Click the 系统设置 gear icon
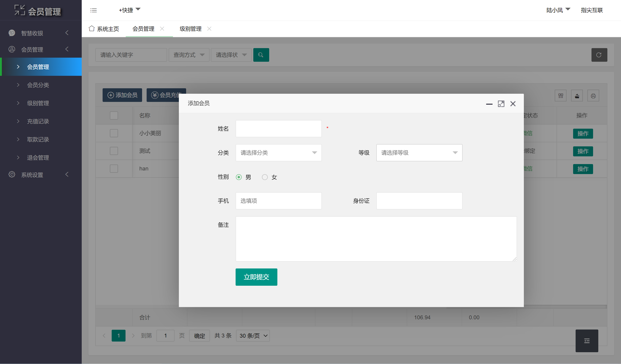This screenshot has width=621, height=364. pos(12,175)
